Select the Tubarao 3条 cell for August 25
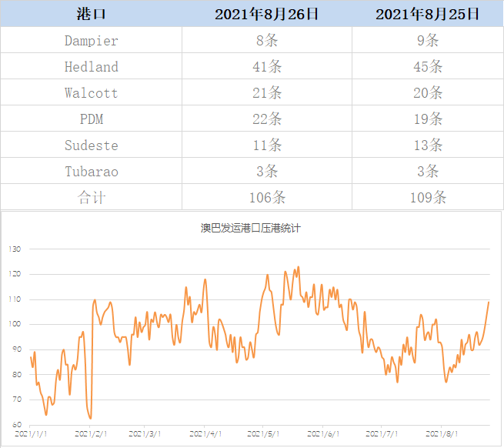The image size is (504, 448). tap(428, 171)
